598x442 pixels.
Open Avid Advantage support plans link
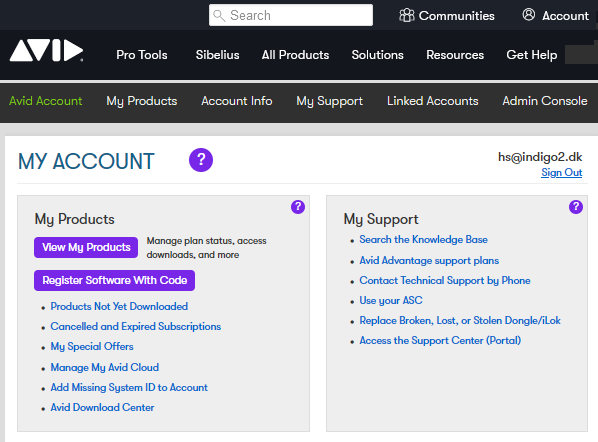click(429, 260)
